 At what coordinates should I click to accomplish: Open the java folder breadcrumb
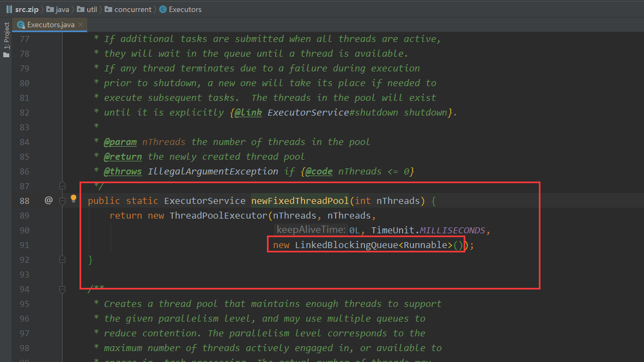click(x=58, y=9)
